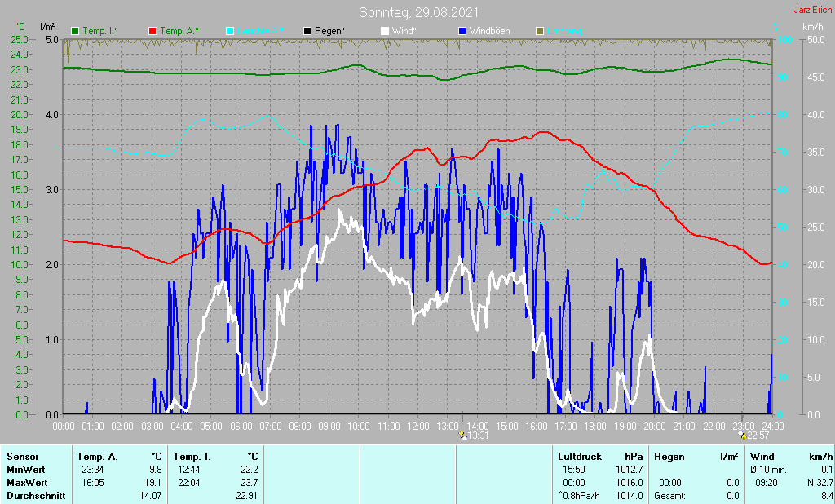This screenshot has height=504, width=835.
Task: Click the 'MinWert' row label
Action: pyautogui.click(x=26, y=470)
